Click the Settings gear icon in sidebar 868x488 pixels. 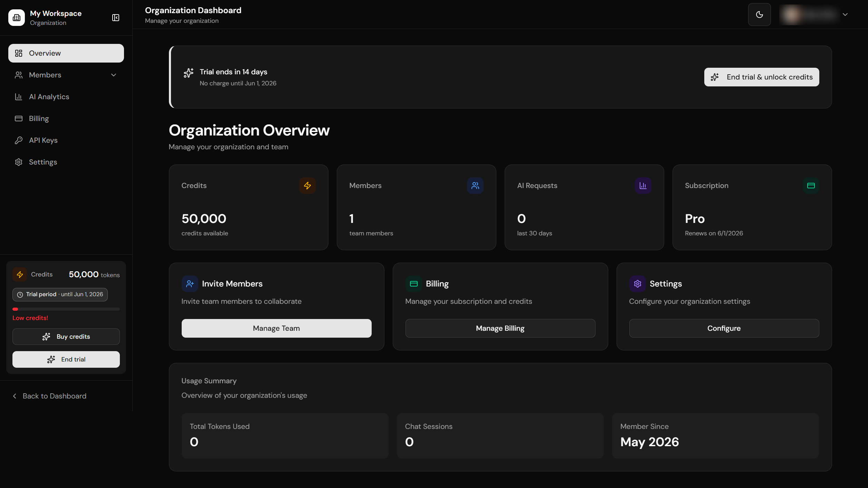click(x=19, y=162)
